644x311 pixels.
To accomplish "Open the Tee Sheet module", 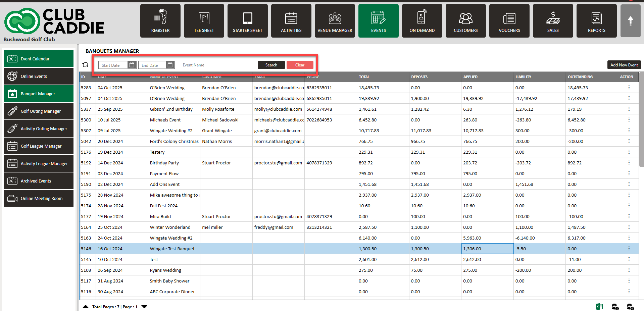I will coord(204,21).
